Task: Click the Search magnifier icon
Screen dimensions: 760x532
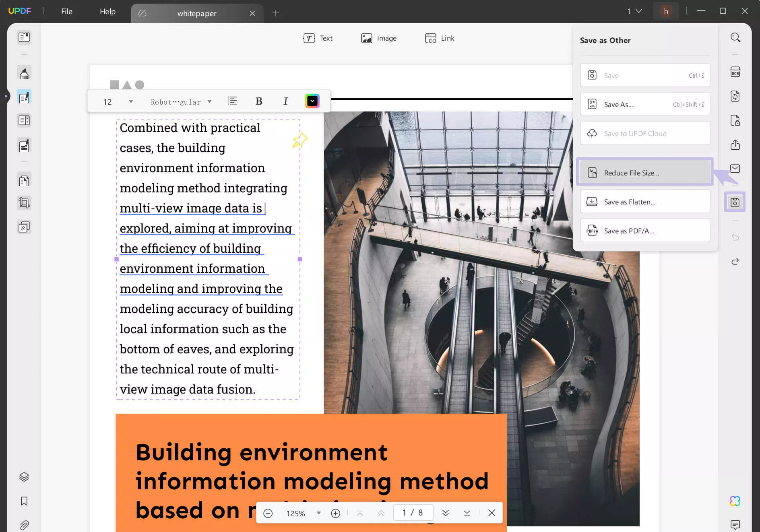Action: 735,37
